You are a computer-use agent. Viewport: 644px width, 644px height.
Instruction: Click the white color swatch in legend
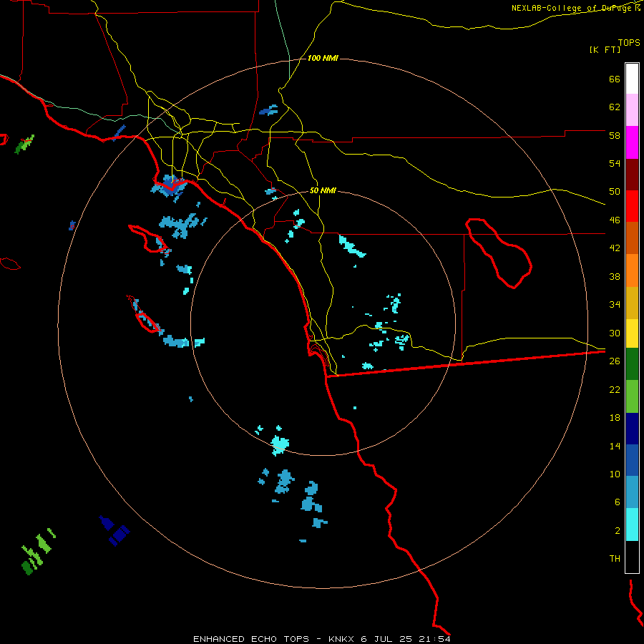[632, 79]
